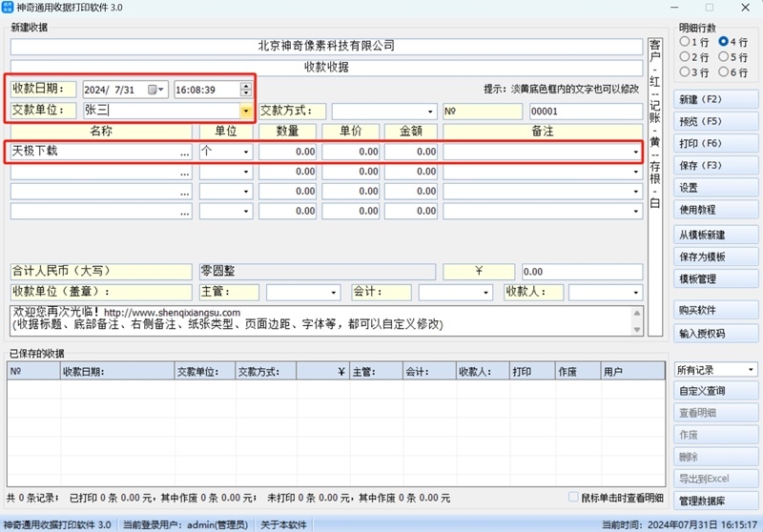This screenshot has width=763, height=532.
Task: Expand the 交款单位 dropdown arrow
Action: pos(246,111)
